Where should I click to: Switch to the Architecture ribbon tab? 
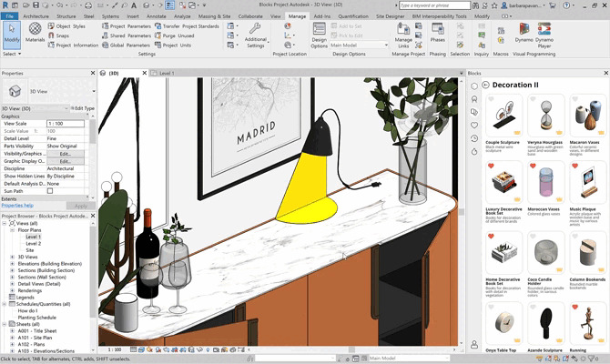36,16
